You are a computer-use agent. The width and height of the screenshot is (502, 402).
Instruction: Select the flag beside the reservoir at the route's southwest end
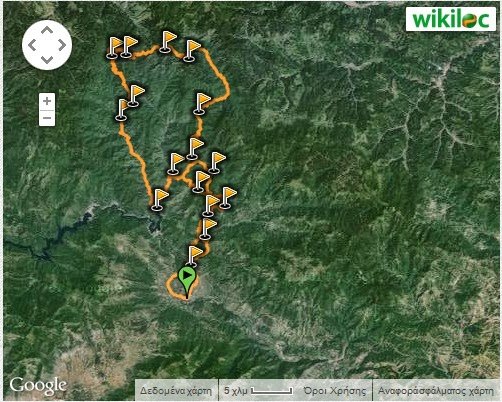(x=159, y=200)
